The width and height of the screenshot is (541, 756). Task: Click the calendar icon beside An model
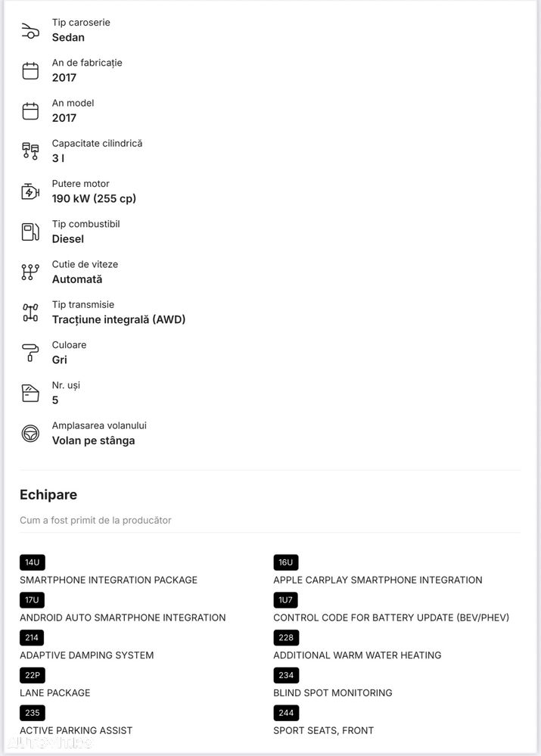30,111
